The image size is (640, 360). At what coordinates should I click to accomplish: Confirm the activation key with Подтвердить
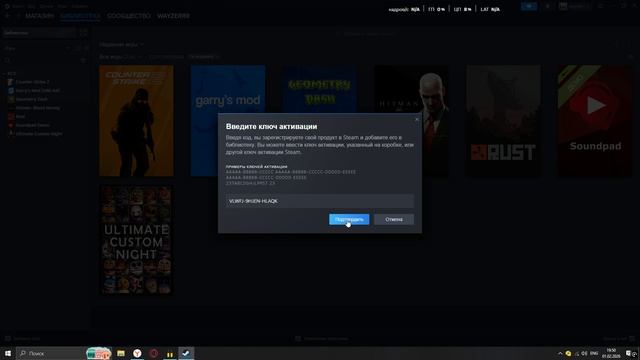[x=349, y=219]
